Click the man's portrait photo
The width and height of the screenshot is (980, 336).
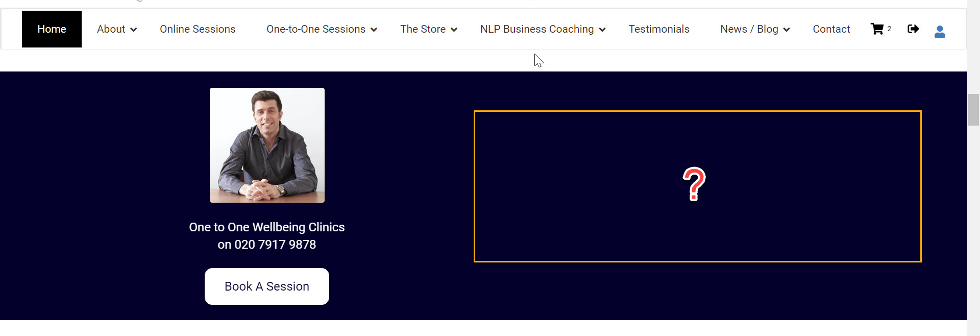267,145
